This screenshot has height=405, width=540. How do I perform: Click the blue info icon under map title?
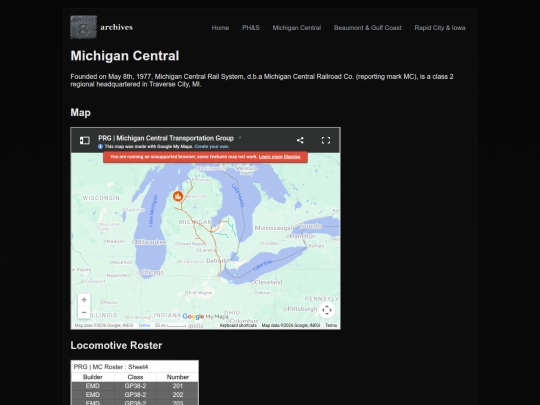[100, 146]
